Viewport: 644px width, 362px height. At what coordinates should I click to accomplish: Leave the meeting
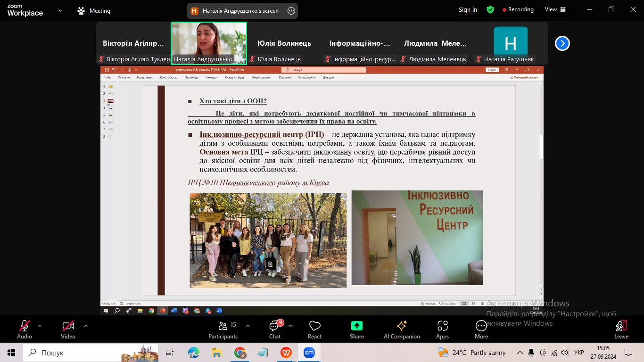[x=621, y=329]
